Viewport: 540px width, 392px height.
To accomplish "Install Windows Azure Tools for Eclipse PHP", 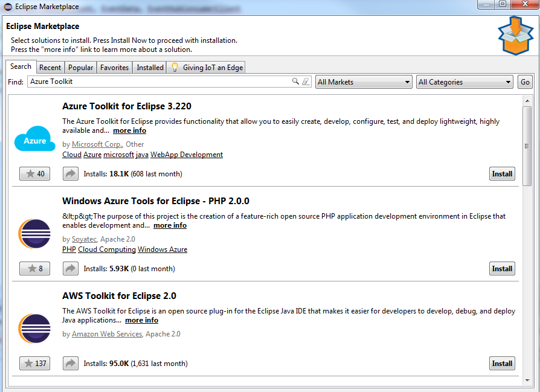I will tap(502, 268).
